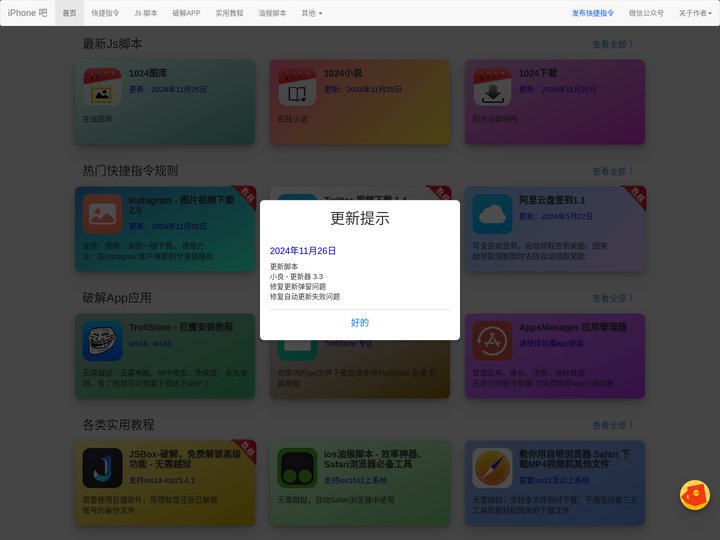View all under 各类实用教程

(613, 426)
